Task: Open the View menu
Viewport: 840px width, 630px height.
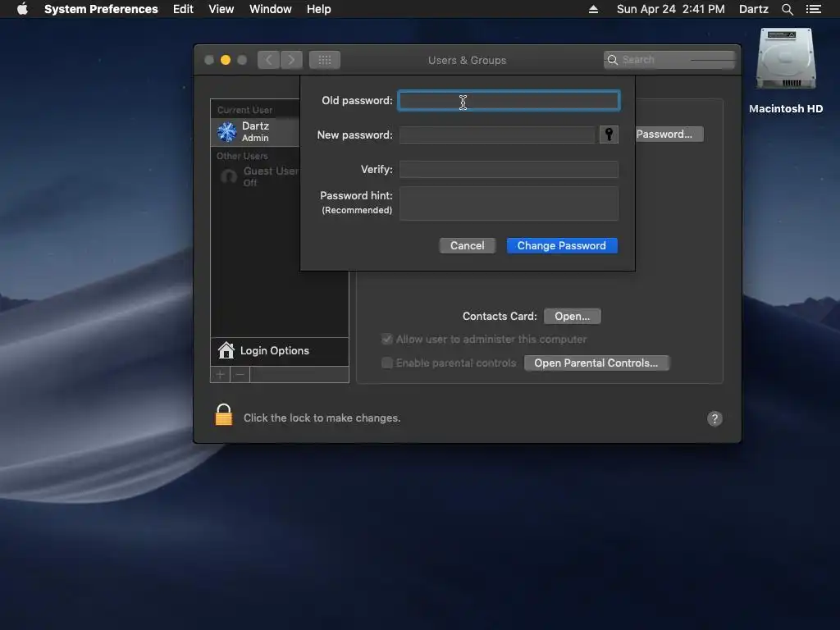Action: click(221, 9)
